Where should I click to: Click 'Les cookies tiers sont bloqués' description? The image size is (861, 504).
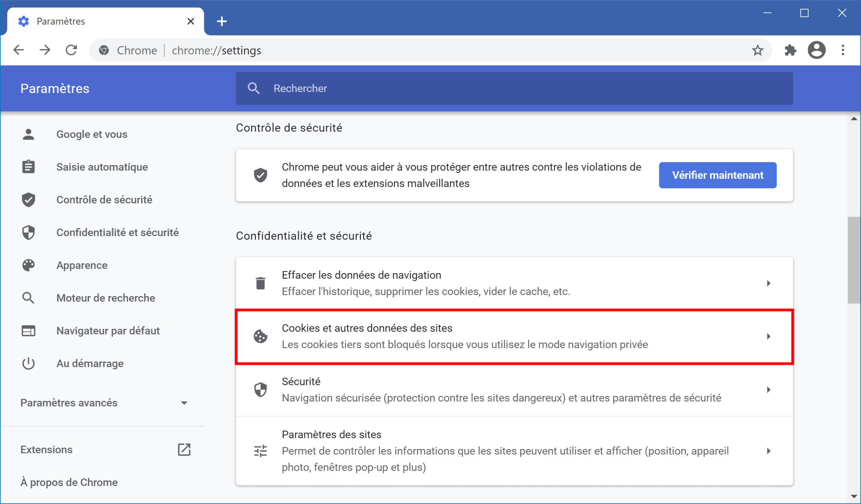465,344
